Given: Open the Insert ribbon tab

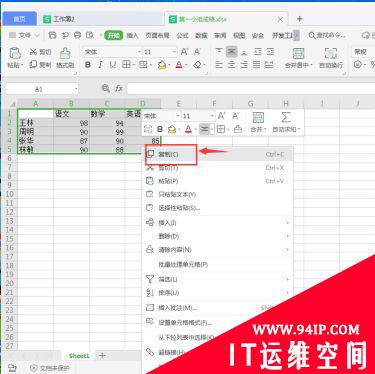Looking at the screenshot, I should pos(132,35).
